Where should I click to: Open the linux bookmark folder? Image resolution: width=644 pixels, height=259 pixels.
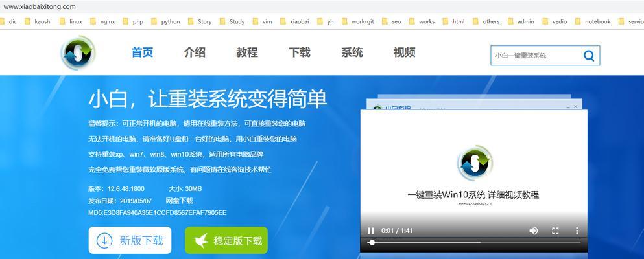click(x=71, y=21)
